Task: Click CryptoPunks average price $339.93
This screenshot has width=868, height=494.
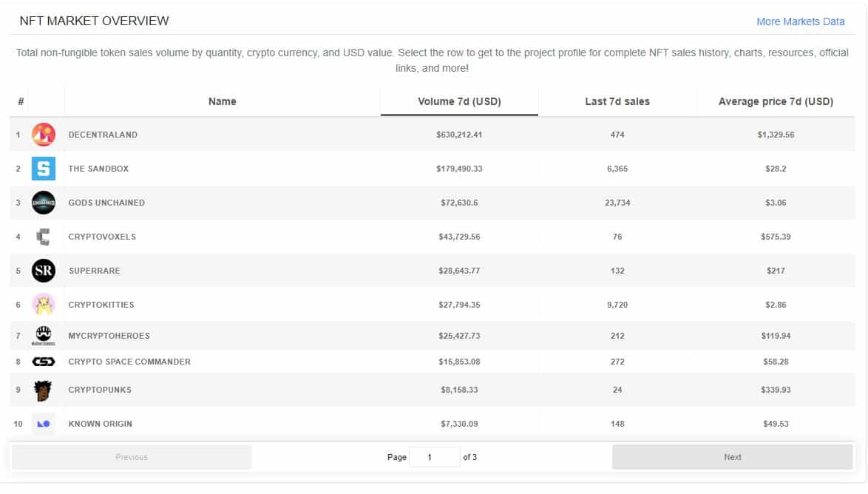Action: coord(776,390)
